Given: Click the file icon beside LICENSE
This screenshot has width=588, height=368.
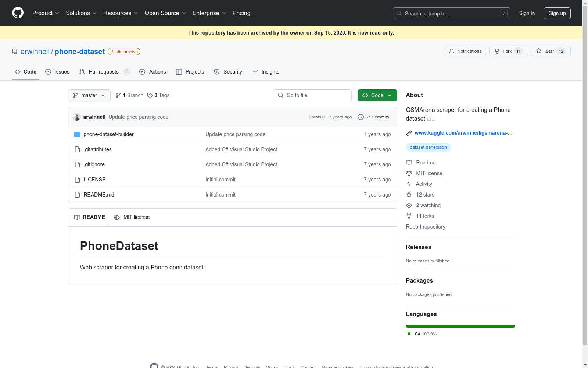Looking at the screenshot, I should tap(77, 180).
